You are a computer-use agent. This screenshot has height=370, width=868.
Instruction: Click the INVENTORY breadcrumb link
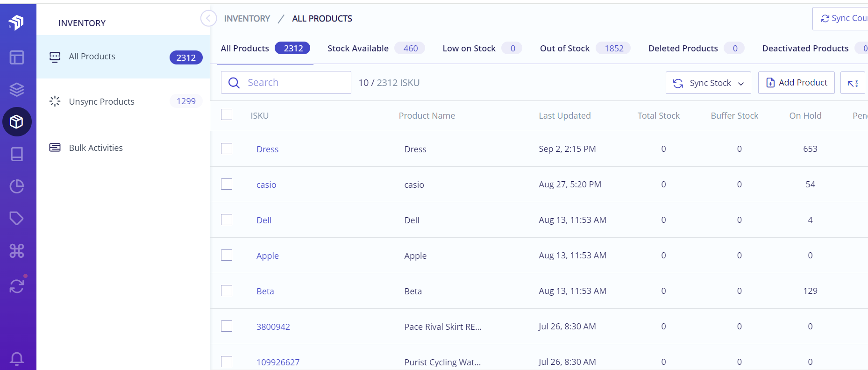(x=247, y=19)
